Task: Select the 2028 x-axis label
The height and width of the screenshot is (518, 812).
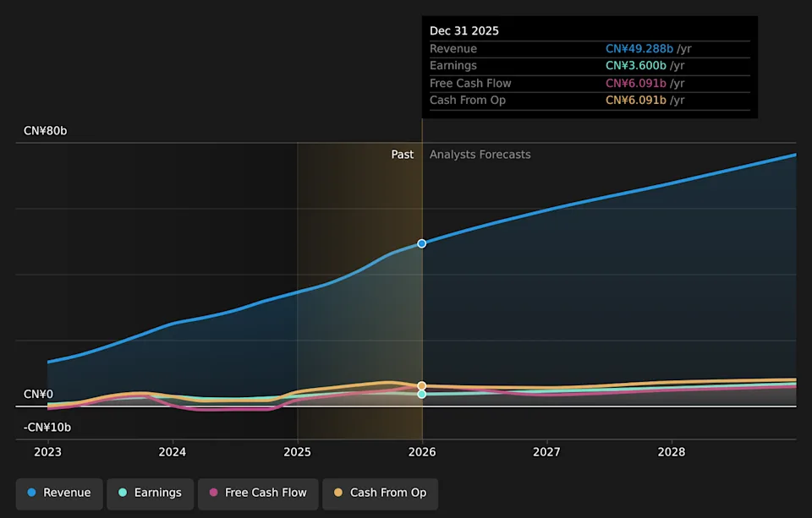Action: point(672,452)
